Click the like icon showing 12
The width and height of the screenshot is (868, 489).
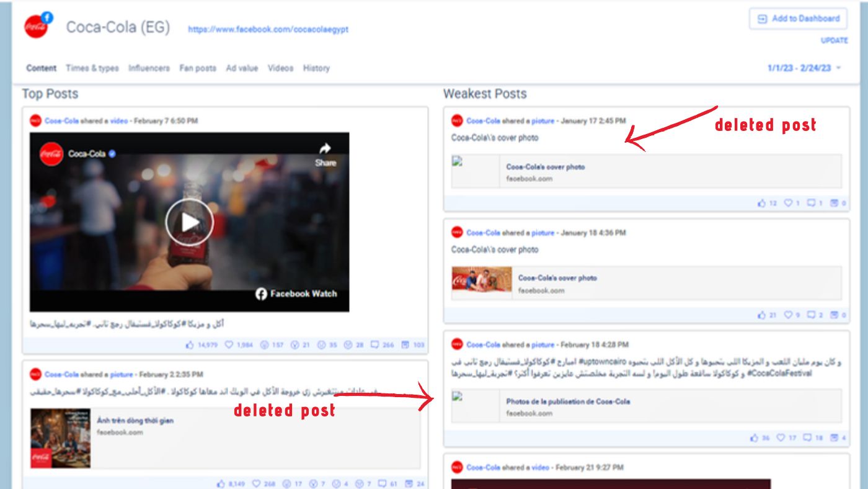click(761, 203)
